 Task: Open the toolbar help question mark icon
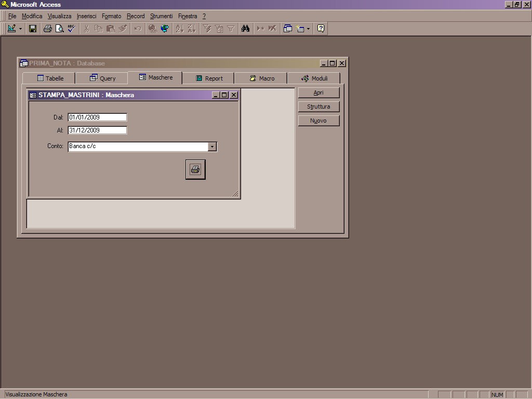click(321, 29)
